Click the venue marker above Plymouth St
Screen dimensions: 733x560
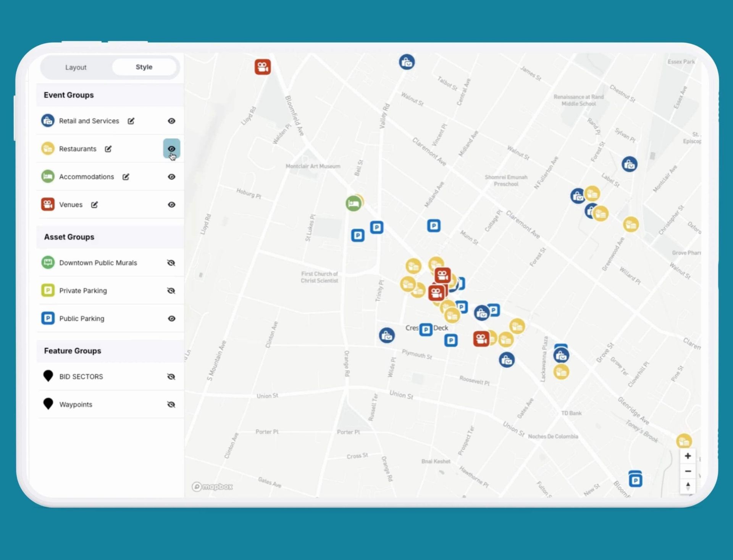coord(481,339)
